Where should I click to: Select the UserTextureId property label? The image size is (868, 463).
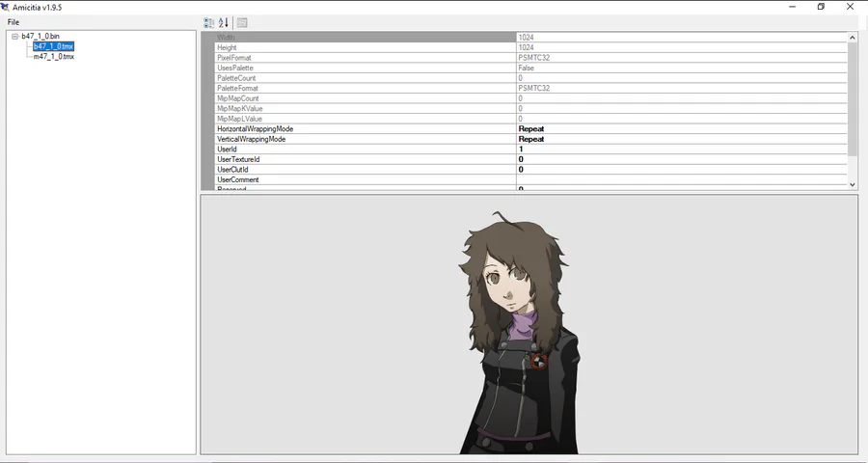(238, 159)
